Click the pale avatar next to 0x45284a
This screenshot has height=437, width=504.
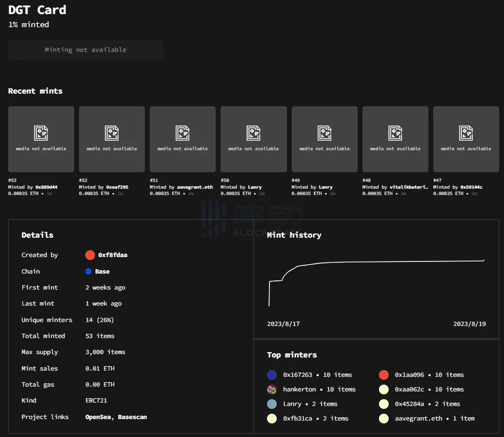coord(384,404)
